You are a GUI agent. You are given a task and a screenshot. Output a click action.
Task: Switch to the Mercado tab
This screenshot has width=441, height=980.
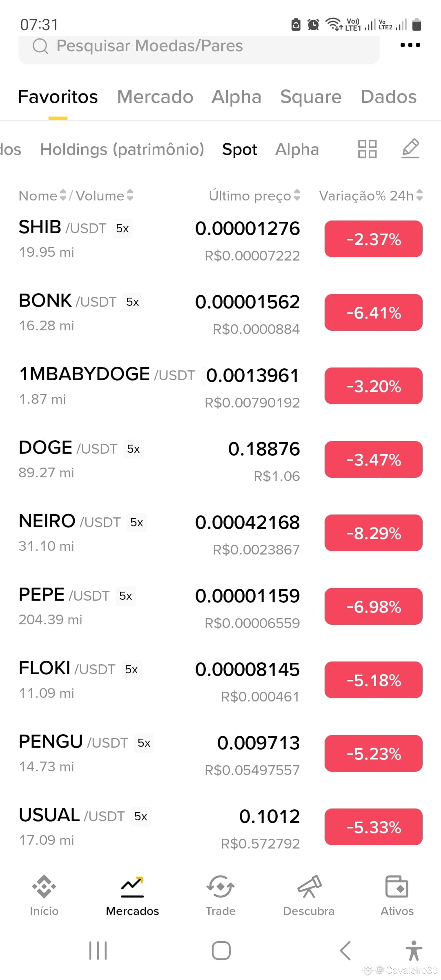pos(155,97)
